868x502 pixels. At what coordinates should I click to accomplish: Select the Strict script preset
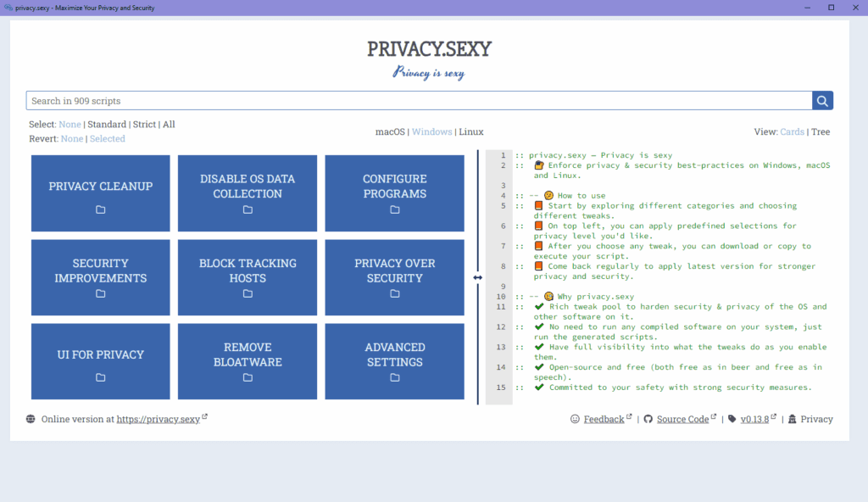144,124
